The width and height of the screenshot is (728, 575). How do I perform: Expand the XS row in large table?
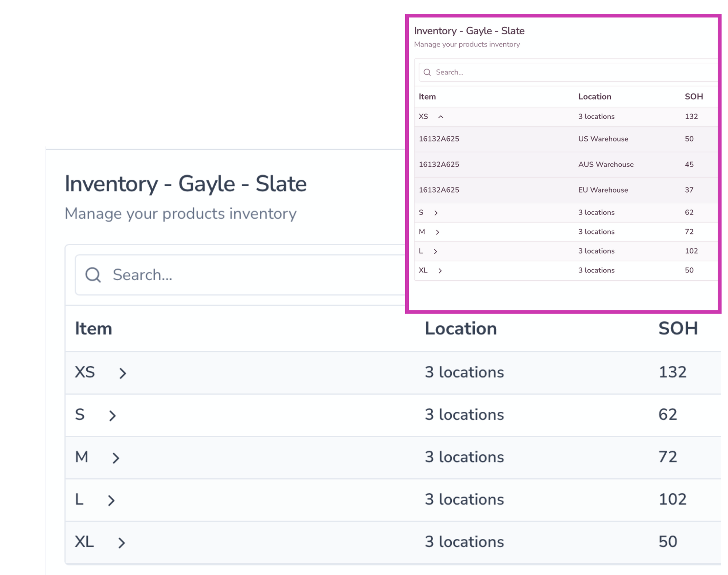pos(123,373)
